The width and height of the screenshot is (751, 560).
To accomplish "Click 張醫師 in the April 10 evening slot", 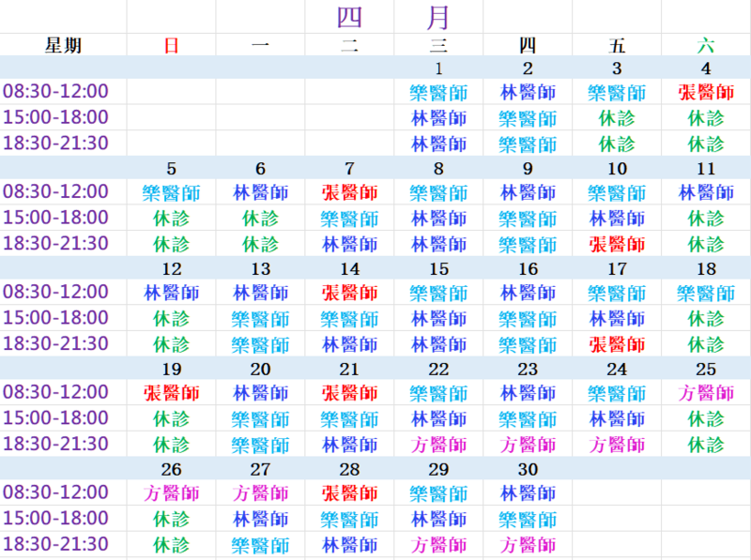I will tap(617, 244).
